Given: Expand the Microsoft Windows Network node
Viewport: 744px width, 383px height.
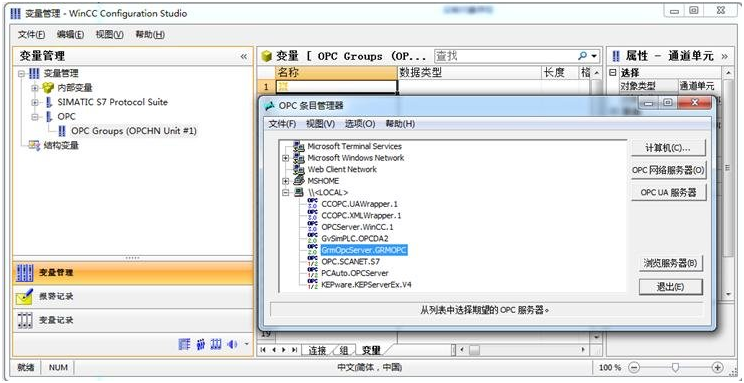Looking at the screenshot, I should click(286, 158).
